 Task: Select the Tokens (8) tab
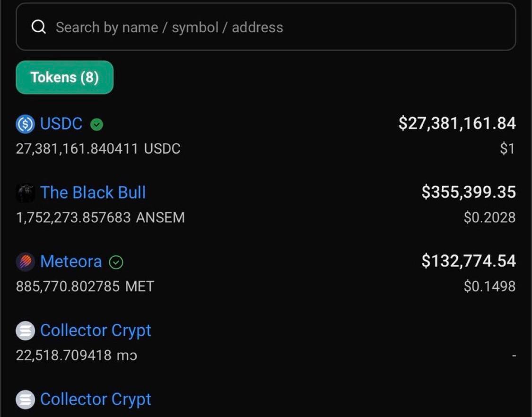(64, 78)
